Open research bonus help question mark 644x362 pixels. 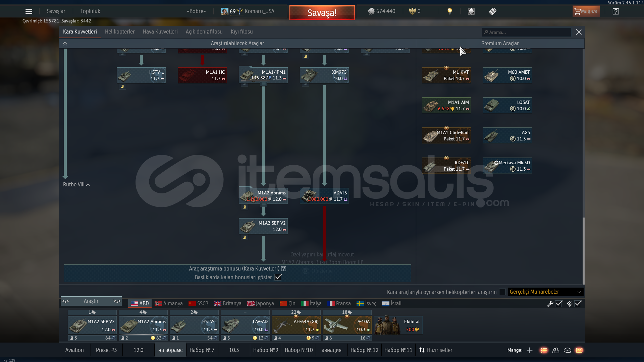283,269
